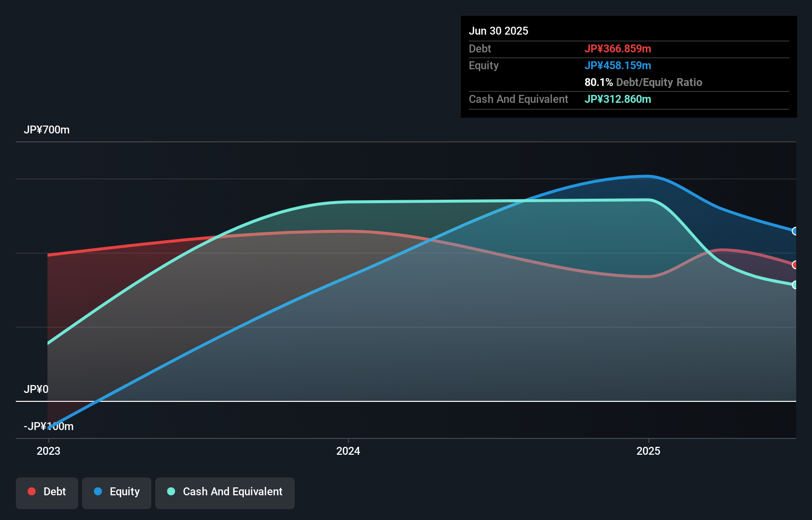
Task: Click the 2024 axis label
Action: point(348,451)
